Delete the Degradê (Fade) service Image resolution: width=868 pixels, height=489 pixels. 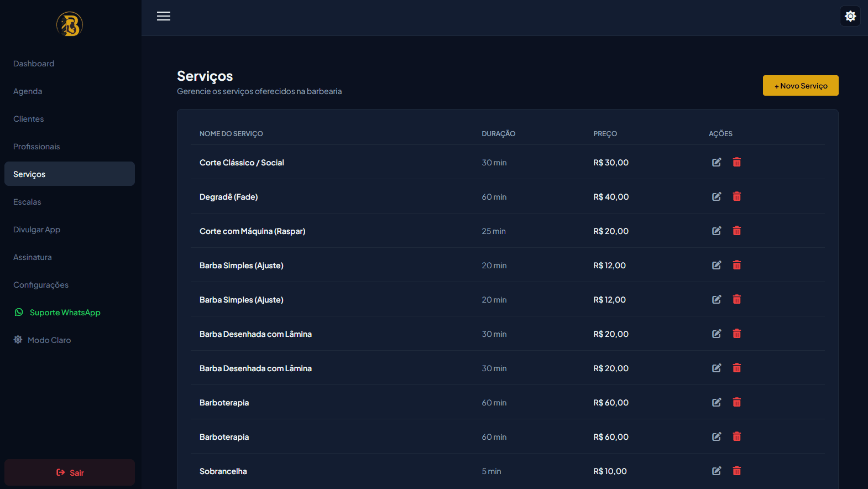tap(737, 196)
